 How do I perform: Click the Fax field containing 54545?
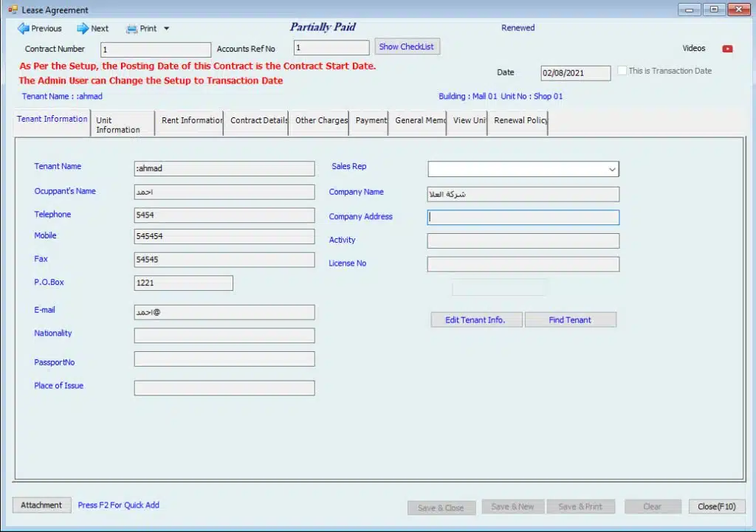coord(224,259)
